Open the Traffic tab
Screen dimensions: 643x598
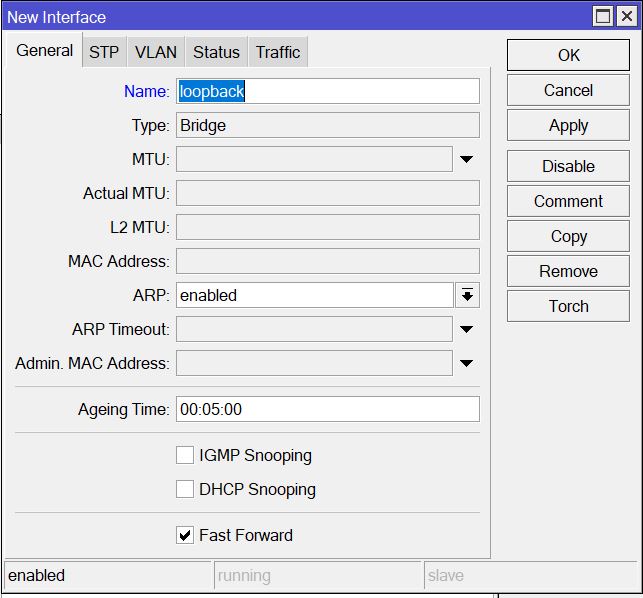(278, 52)
